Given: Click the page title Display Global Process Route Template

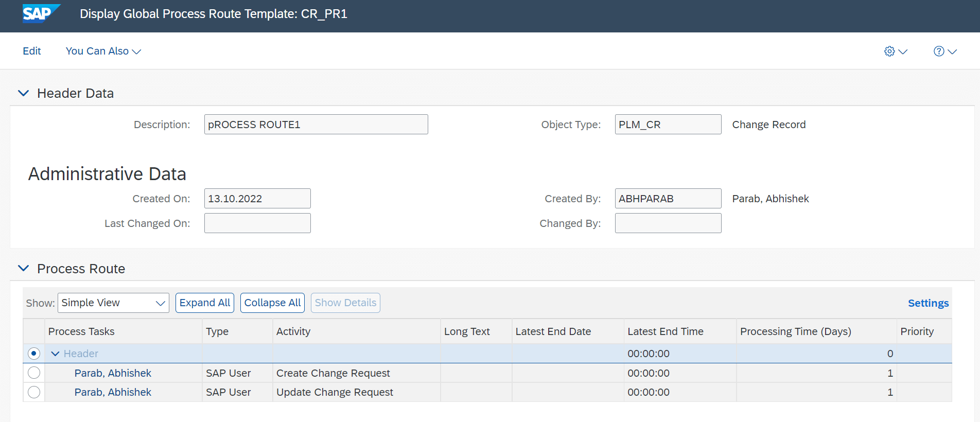Looking at the screenshot, I should pyautogui.click(x=213, y=14).
